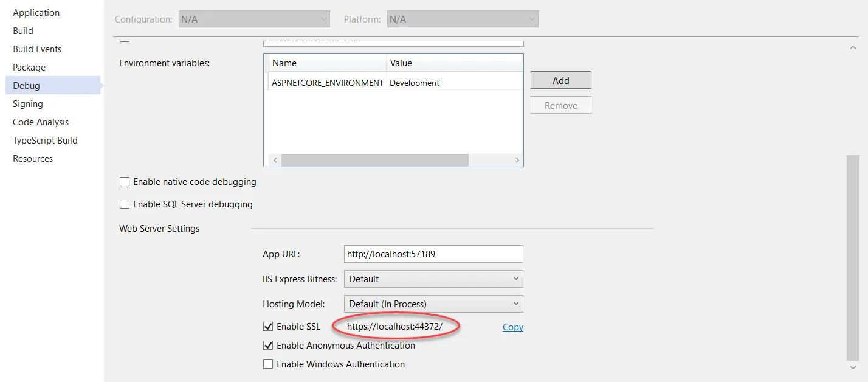
Task: Select the ASPNETCORE_ENVIRONMENT variable row
Action: [328, 83]
